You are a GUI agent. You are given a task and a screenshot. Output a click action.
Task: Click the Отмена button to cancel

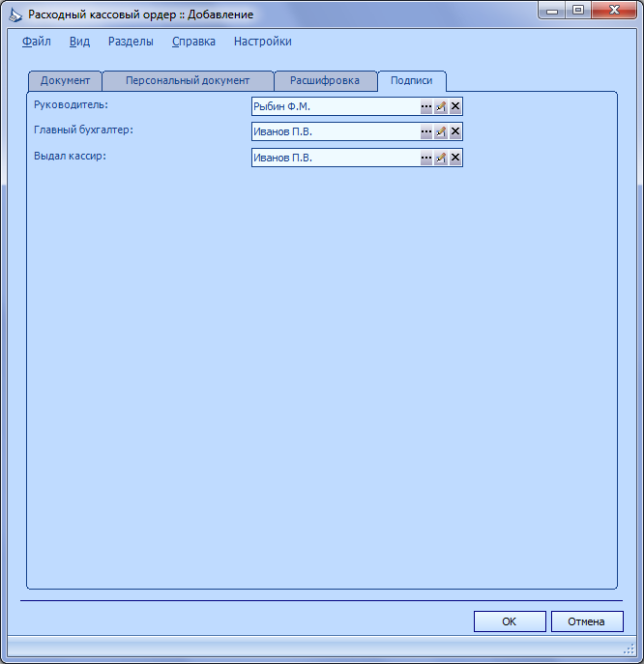587,621
